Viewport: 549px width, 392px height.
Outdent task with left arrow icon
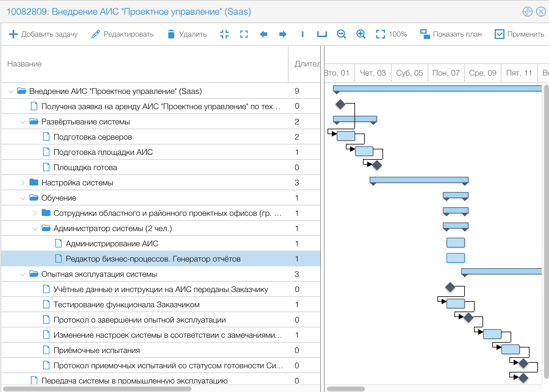click(x=264, y=34)
